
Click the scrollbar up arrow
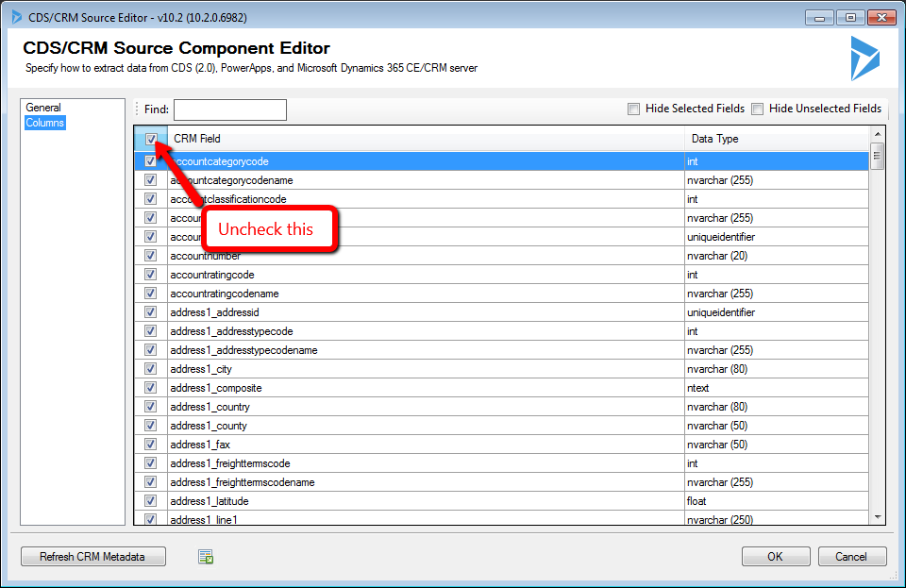pyautogui.click(x=878, y=134)
